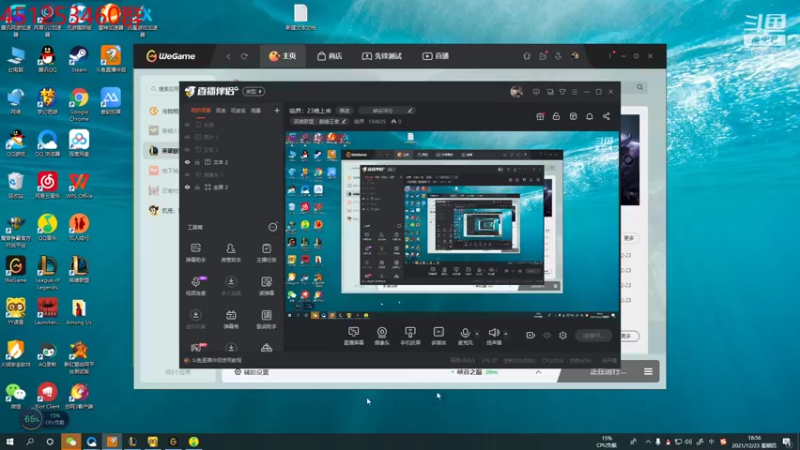Open Google Chrome desktop shortcut

tap(79, 104)
